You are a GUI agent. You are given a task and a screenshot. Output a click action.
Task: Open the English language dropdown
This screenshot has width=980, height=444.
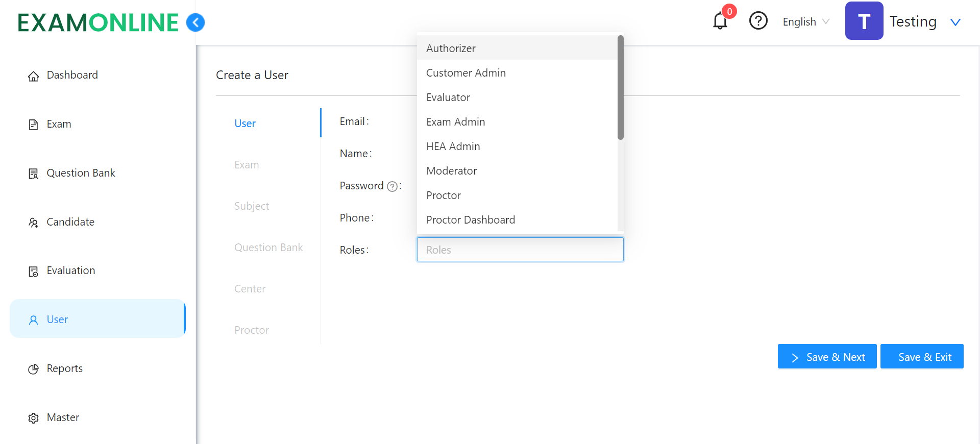(805, 22)
